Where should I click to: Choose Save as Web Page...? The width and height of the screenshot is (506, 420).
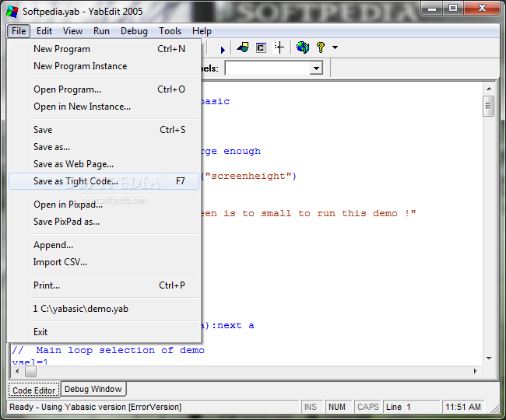104,164
